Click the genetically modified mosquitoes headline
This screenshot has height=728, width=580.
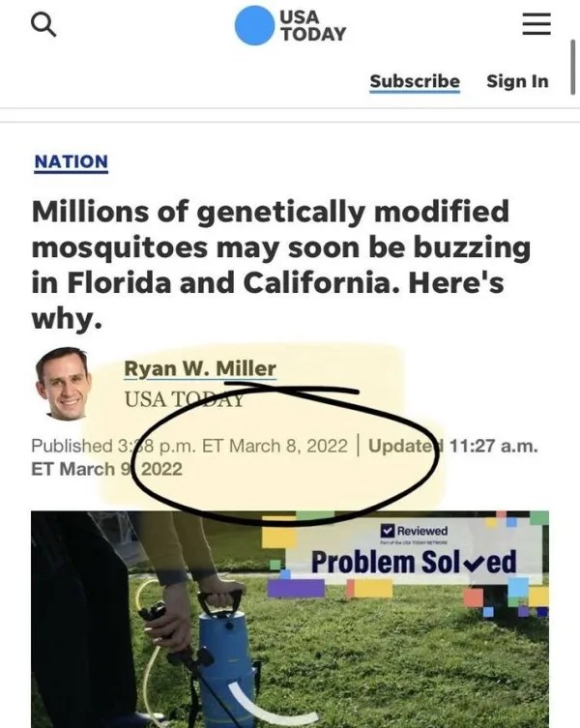271,264
